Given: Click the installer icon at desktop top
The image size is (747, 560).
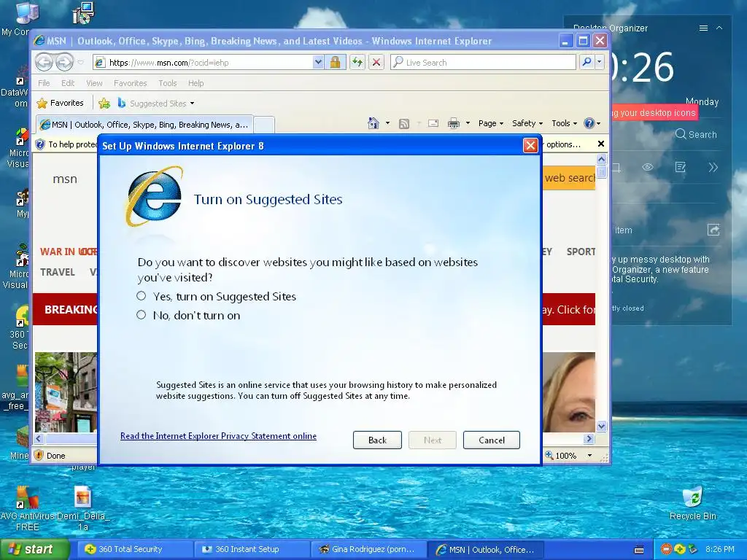Looking at the screenshot, I should click(x=84, y=13).
